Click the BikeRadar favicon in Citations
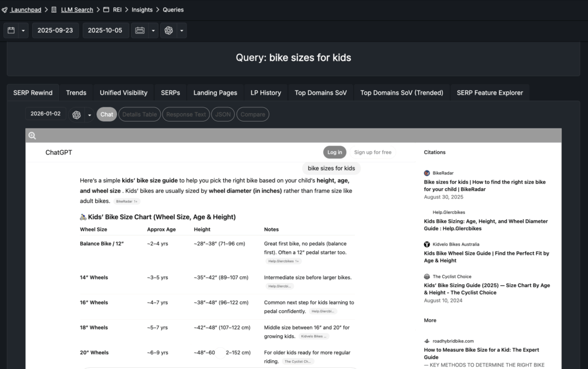This screenshot has height=369, width=588. pyautogui.click(x=427, y=173)
